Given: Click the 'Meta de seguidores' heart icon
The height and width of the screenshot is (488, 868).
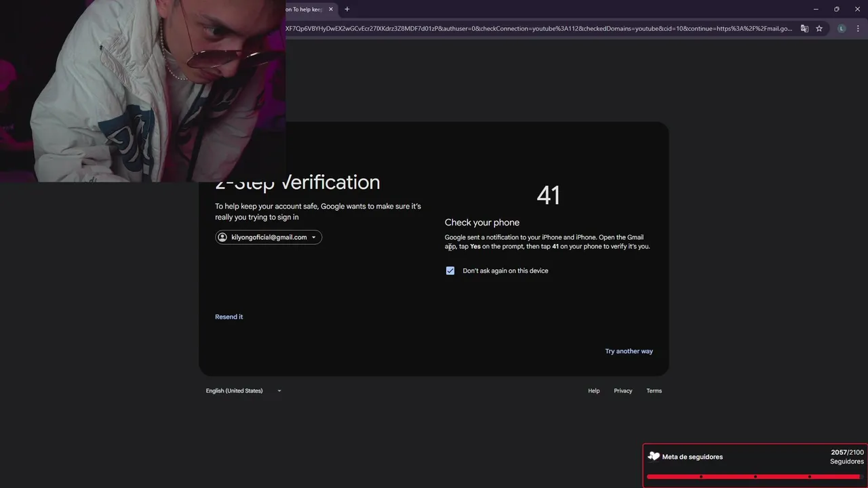Looking at the screenshot, I should pos(654,456).
